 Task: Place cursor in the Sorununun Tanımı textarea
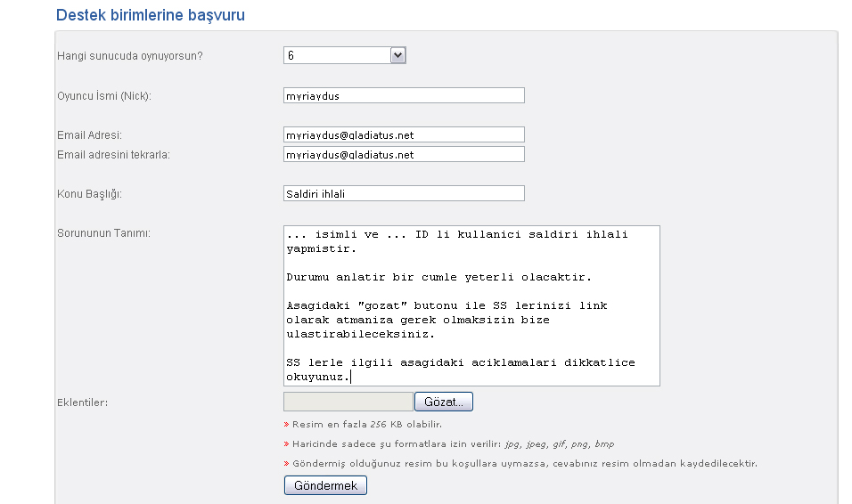[x=471, y=305]
